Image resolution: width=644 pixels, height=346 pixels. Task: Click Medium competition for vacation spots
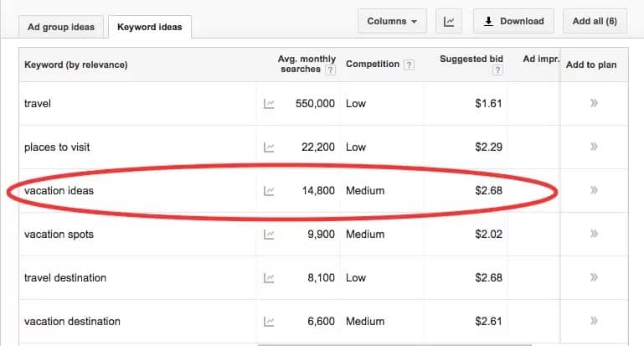[365, 235]
